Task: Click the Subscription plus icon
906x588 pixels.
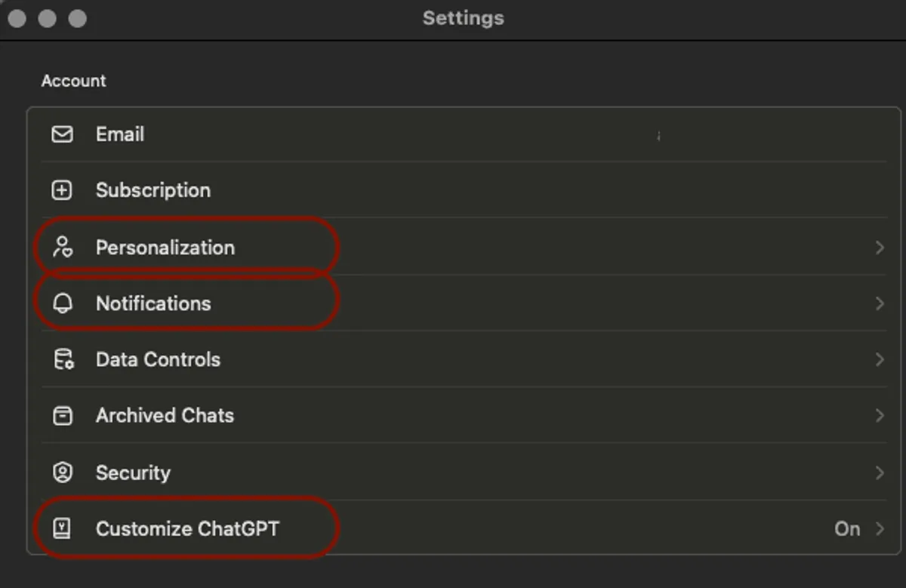Action: coord(62,190)
